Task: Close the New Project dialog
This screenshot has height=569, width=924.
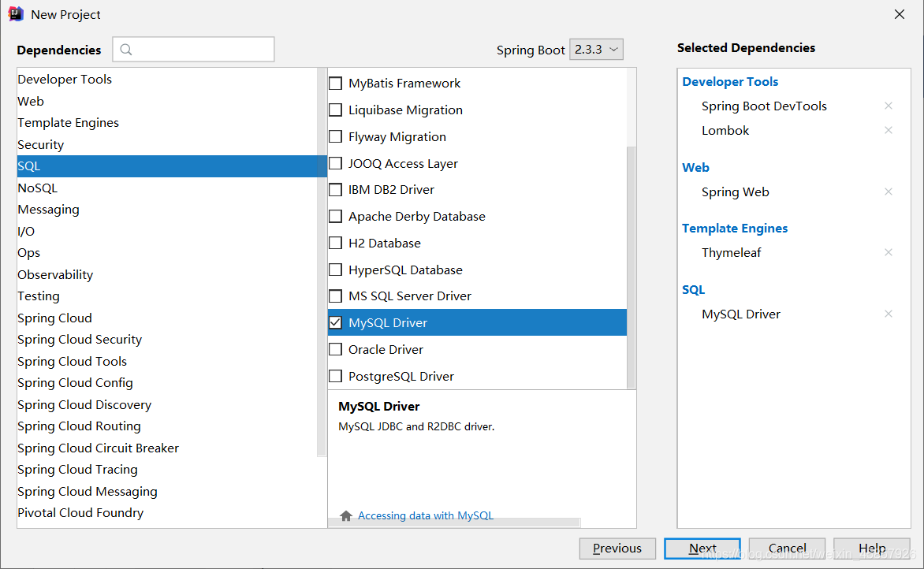Action: [900, 14]
